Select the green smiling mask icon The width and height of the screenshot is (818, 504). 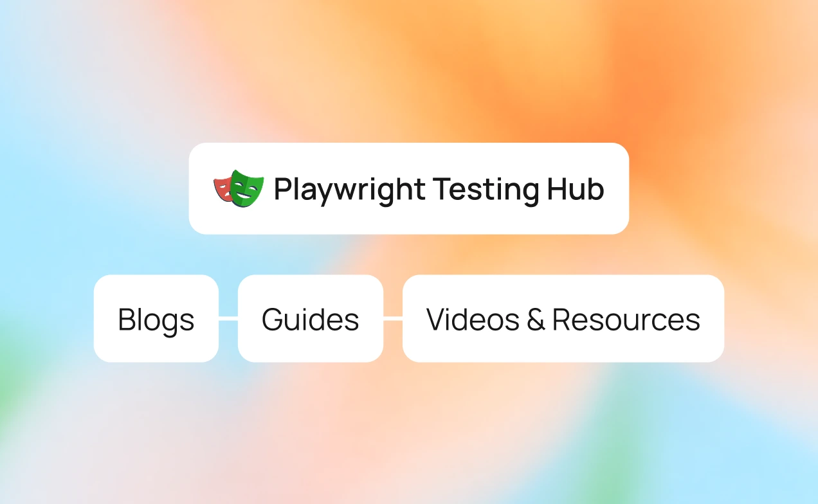(x=248, y=188)
